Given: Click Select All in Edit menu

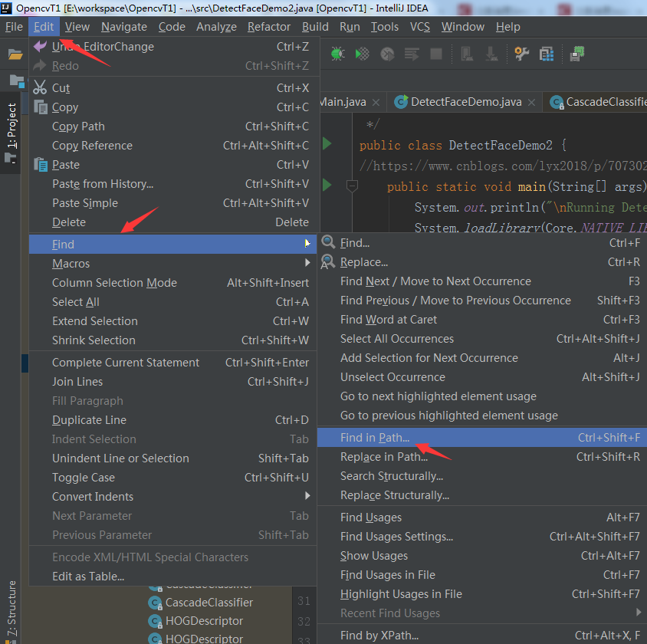Looking at the screenshot, I should (x=172, y=301).
